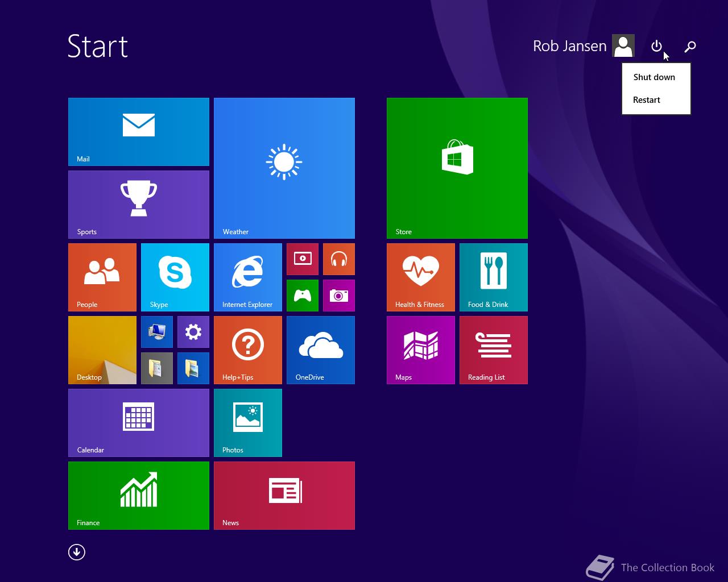Open the Desktop tile
The width and height of the screenshot is (728, 582).
102,350
